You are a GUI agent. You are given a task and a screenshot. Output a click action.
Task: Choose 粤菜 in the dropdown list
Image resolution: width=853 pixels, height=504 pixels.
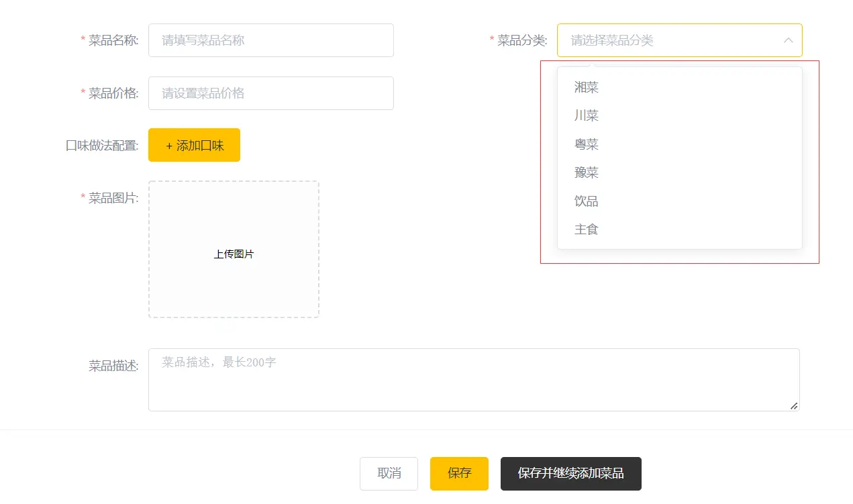click(679, 144)
